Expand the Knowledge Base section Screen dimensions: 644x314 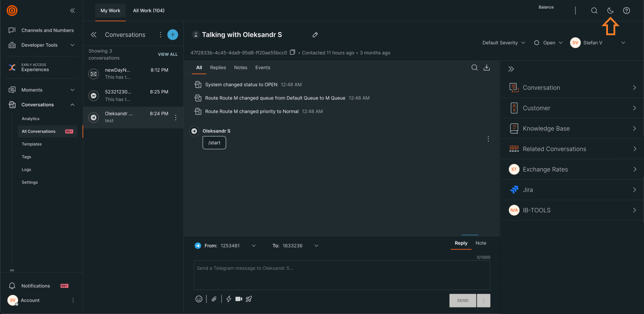click(572, 129)
